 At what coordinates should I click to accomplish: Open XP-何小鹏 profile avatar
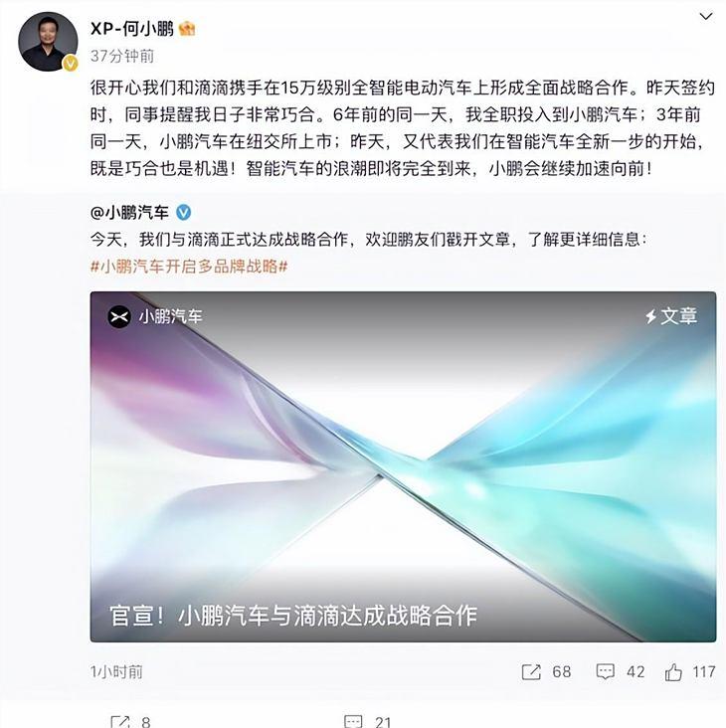click(x=48, y=42)
